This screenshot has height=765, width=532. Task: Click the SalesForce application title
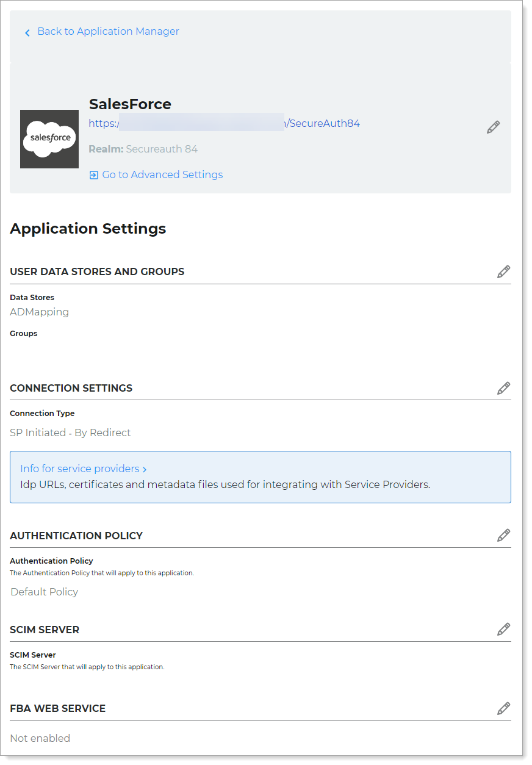130,104
